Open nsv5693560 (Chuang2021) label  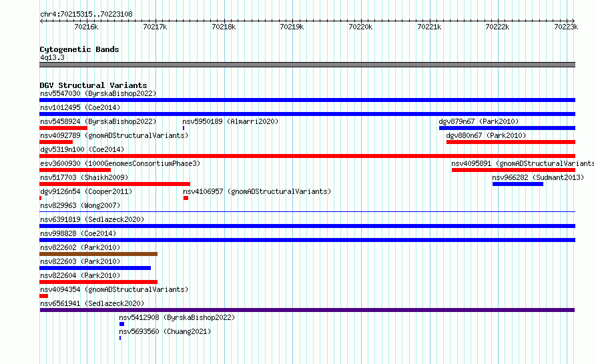(x=165, y=331)
